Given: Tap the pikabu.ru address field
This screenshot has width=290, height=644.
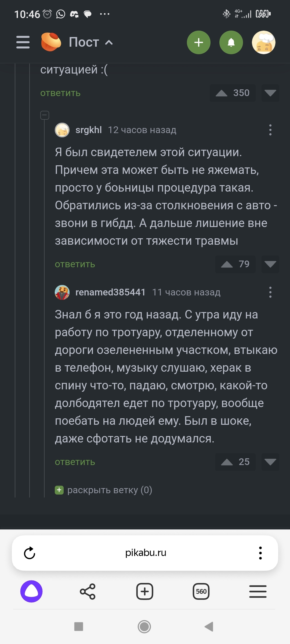Looking at the screenshot, I should [146, 553].
